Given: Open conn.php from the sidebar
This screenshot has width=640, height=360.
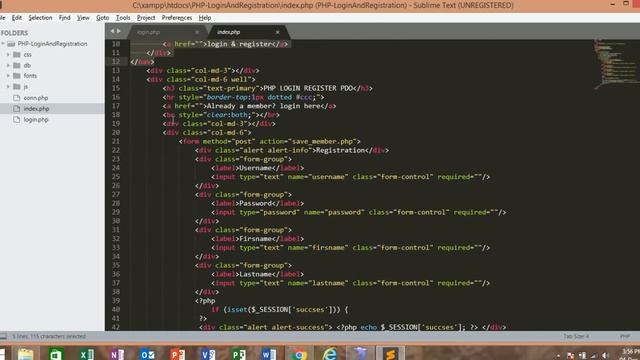Looking at the screenshot, I should pos(36,98).
